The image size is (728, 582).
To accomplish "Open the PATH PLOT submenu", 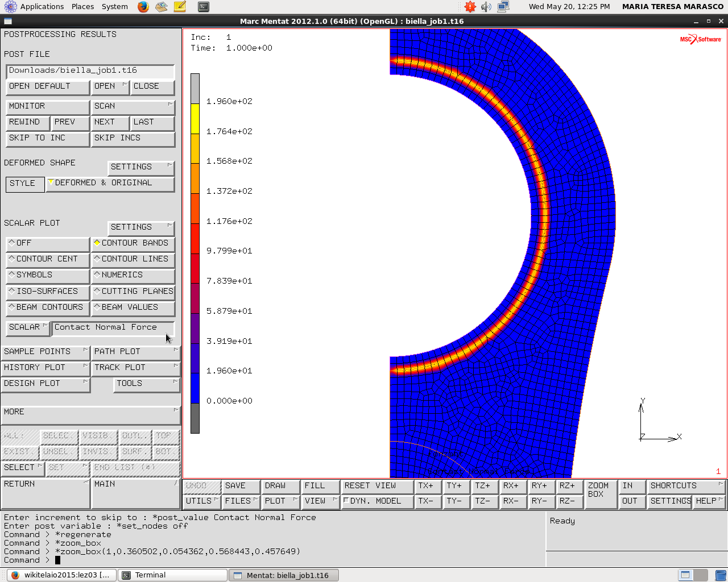I will coord(136,352).
